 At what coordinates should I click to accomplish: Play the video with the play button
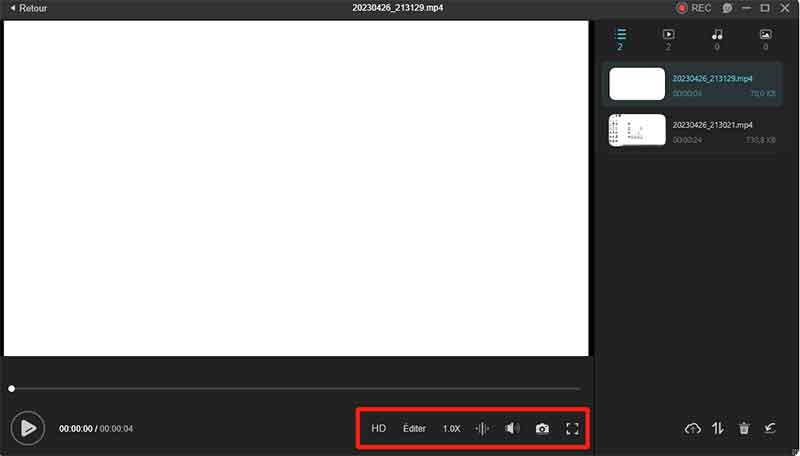point(28,428)
